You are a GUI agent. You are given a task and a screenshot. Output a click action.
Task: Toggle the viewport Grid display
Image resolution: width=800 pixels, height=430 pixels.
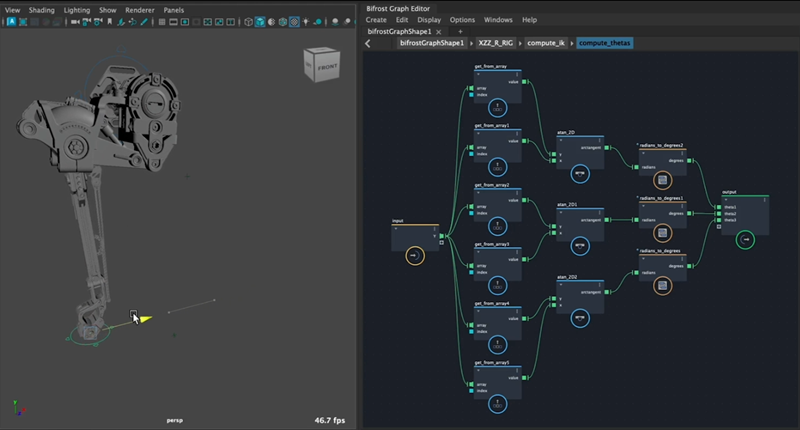coord(162,22)
